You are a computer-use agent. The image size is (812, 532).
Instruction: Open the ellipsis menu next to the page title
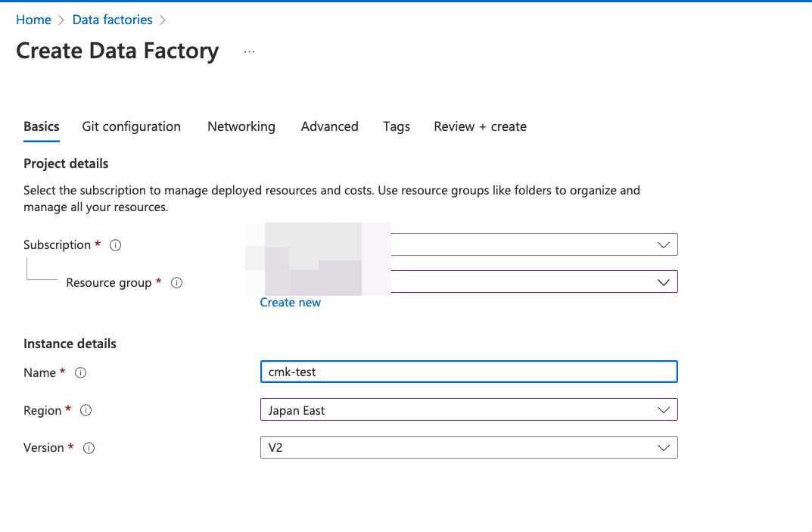(x=249, y=51)
